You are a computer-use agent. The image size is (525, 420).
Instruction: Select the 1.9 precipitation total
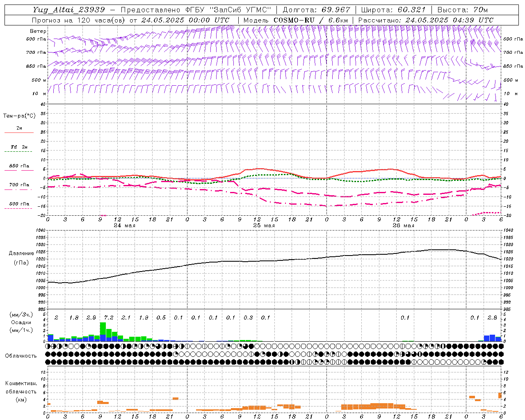[144, 318]
